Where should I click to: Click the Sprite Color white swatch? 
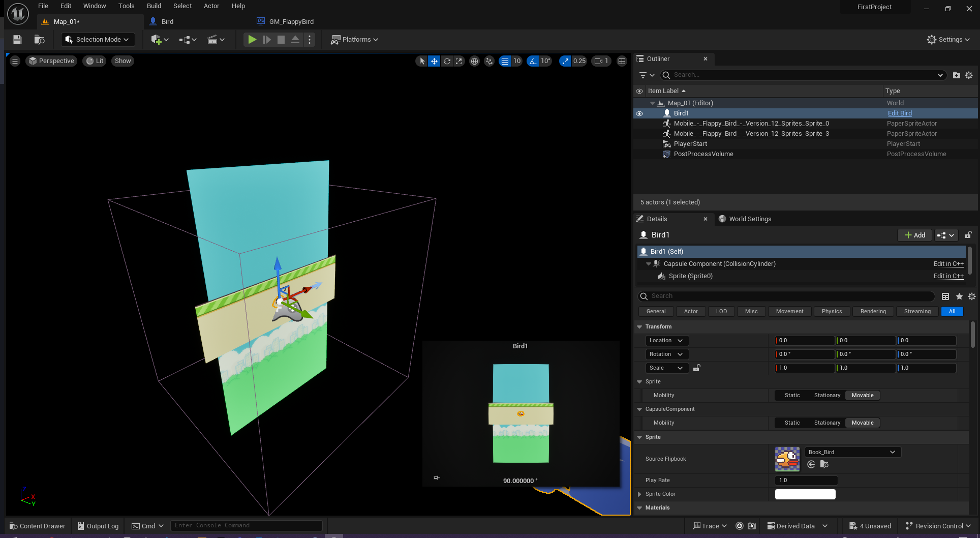(805, 494)
